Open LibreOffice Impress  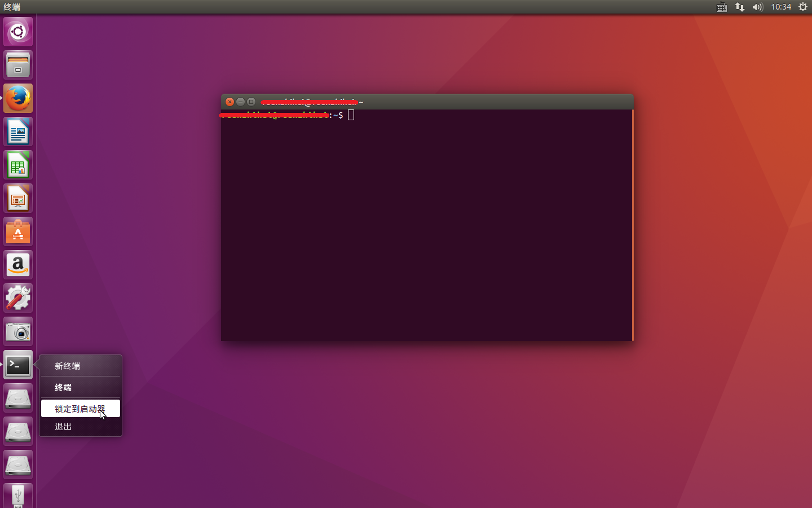[17, 198]
